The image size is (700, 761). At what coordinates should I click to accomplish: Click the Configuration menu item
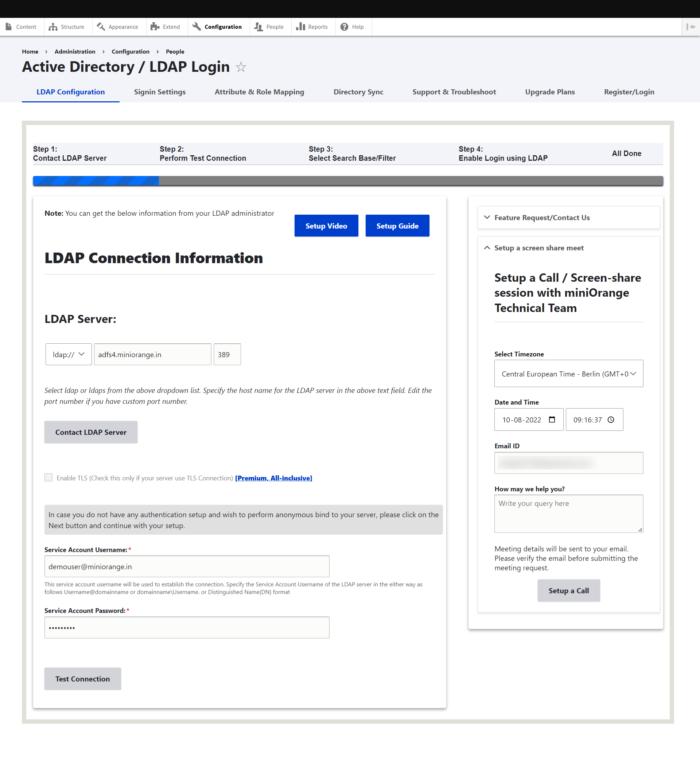point(223,27)
